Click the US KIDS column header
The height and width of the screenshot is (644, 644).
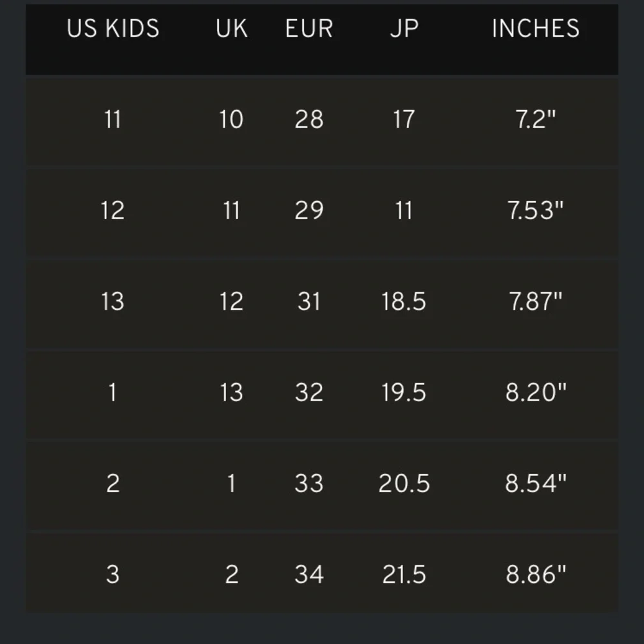[113, 29]
